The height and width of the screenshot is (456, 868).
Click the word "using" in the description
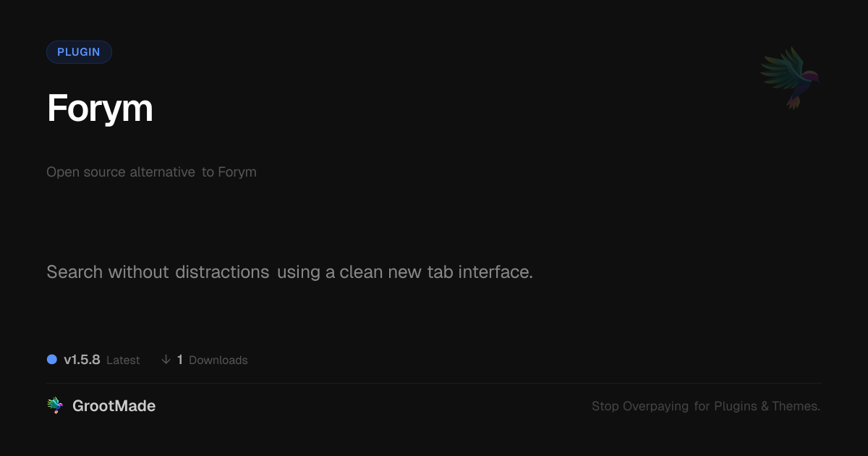pyautogui.click(x=299, y=272)
